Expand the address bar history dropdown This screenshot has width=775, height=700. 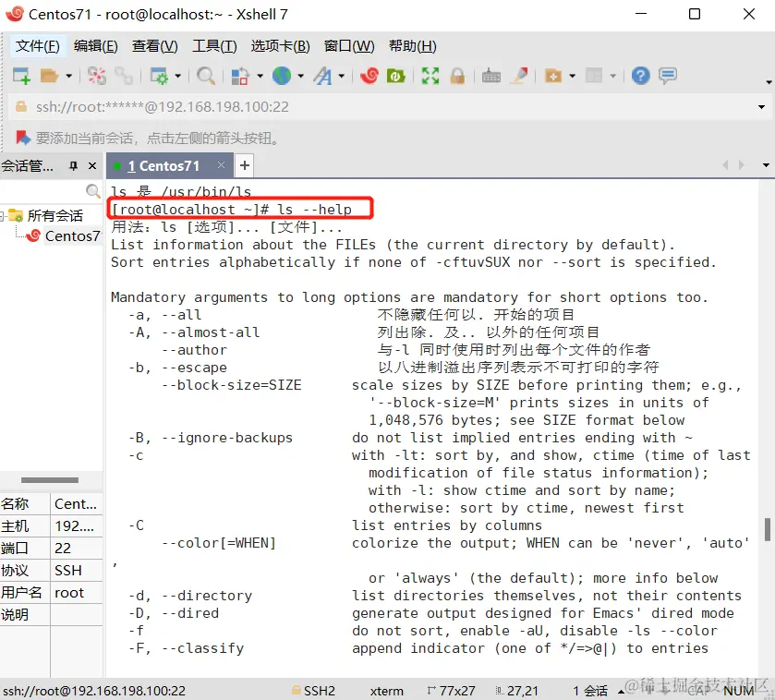(761, 107)
